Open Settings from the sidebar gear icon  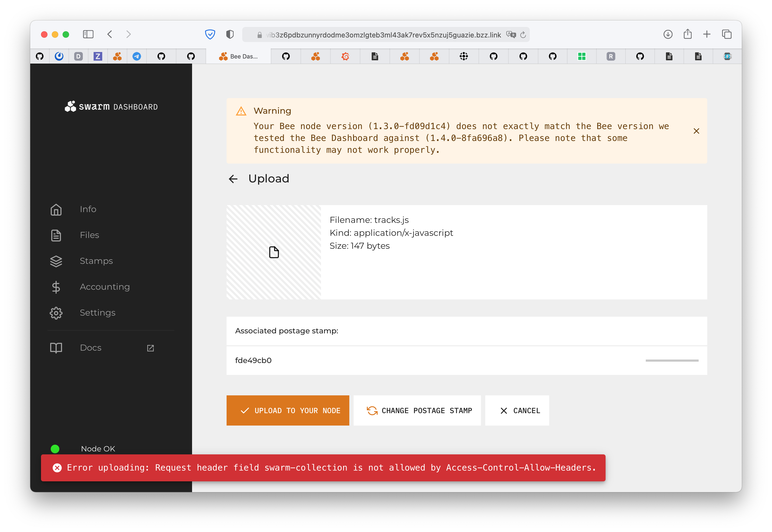point(56,313)
